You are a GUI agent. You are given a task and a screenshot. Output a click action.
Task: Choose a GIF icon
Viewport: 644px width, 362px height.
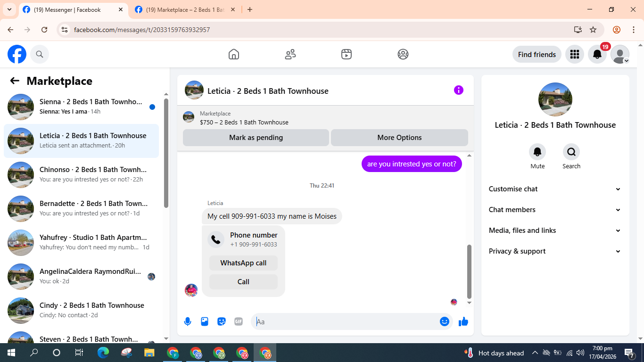(239, 321)
